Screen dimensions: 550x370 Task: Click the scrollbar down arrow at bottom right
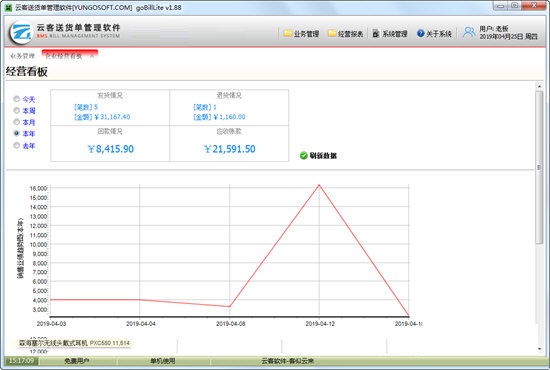coord(539,349)
